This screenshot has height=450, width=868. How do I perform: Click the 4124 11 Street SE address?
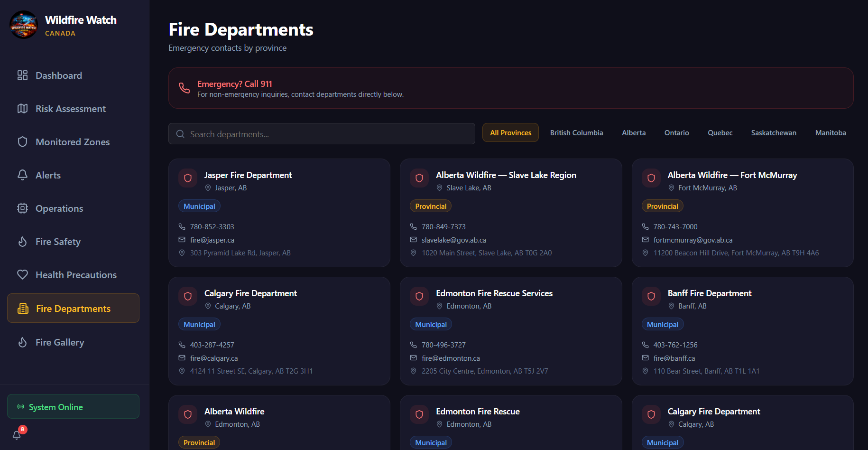(251, 371)
